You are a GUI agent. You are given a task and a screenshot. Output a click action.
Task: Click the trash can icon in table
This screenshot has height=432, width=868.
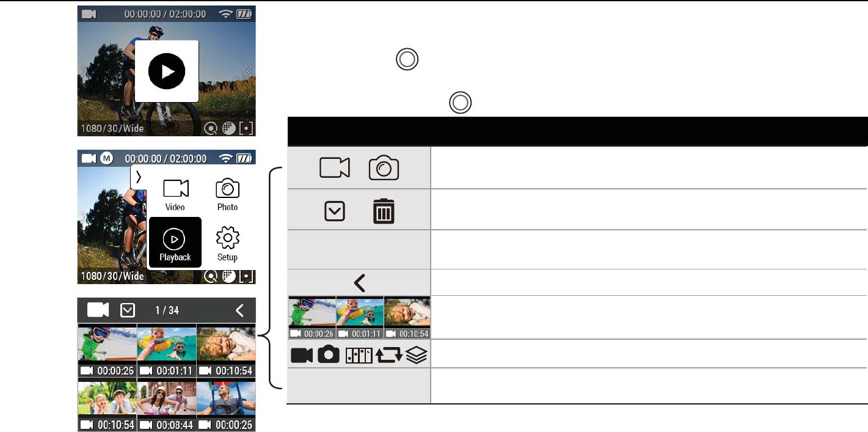[384, 211]
